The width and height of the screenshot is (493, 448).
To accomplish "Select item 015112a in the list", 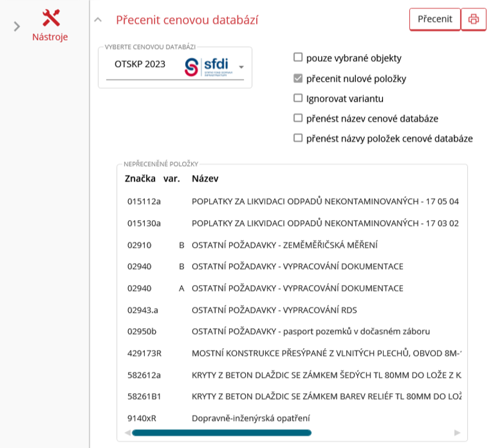I will [144, 201].
